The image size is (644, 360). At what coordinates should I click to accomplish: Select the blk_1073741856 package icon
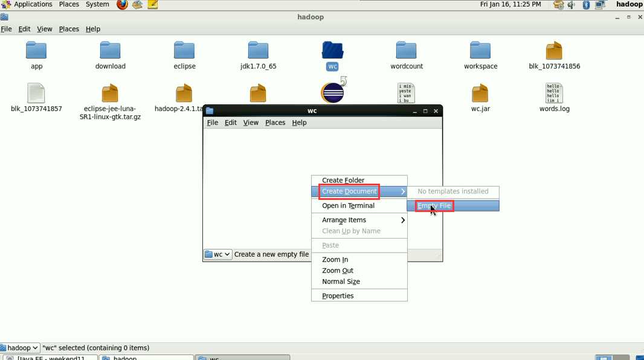tap(554, 51)
